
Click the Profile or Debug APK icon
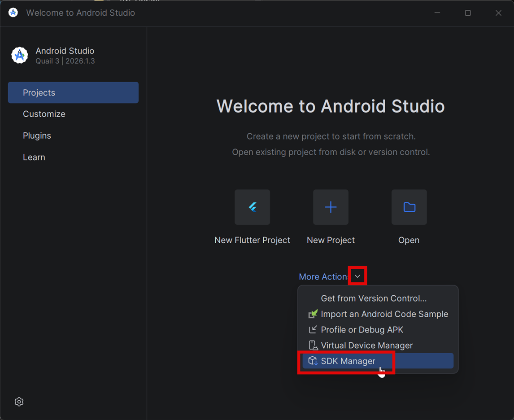(313, 329)
